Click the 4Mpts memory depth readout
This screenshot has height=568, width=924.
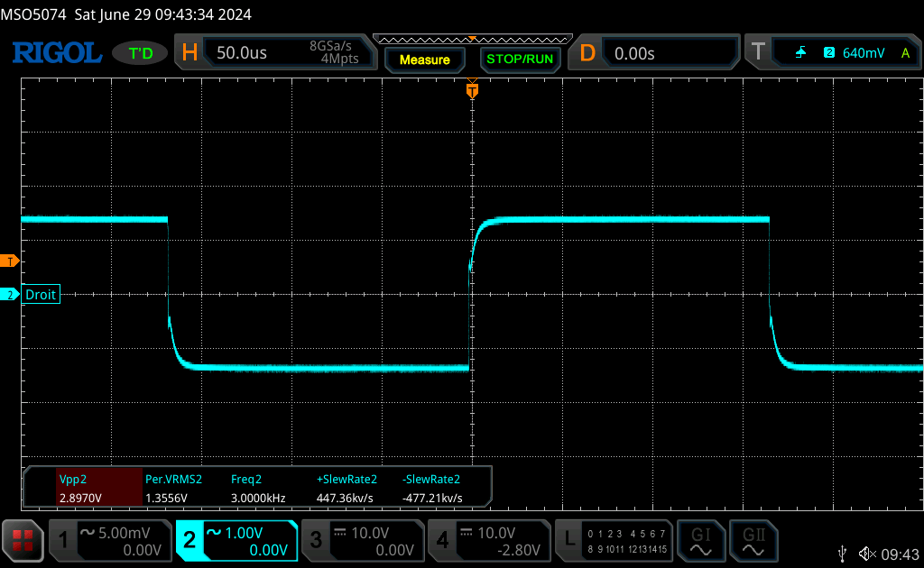click(339, 59)
